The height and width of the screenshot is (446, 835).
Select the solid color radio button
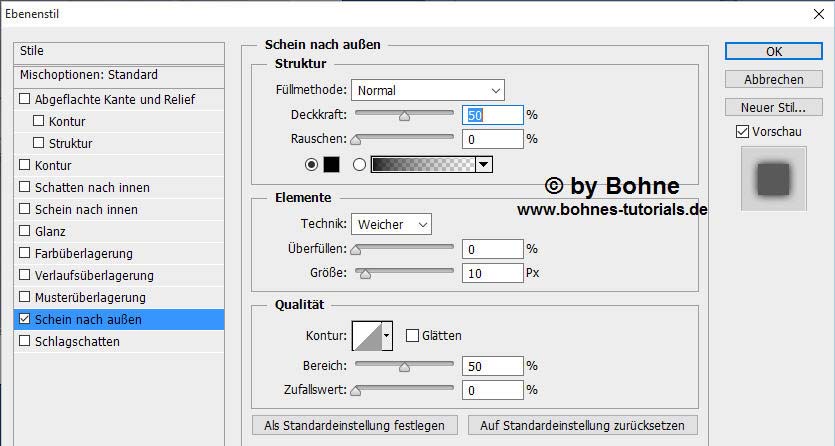(310, 164)
